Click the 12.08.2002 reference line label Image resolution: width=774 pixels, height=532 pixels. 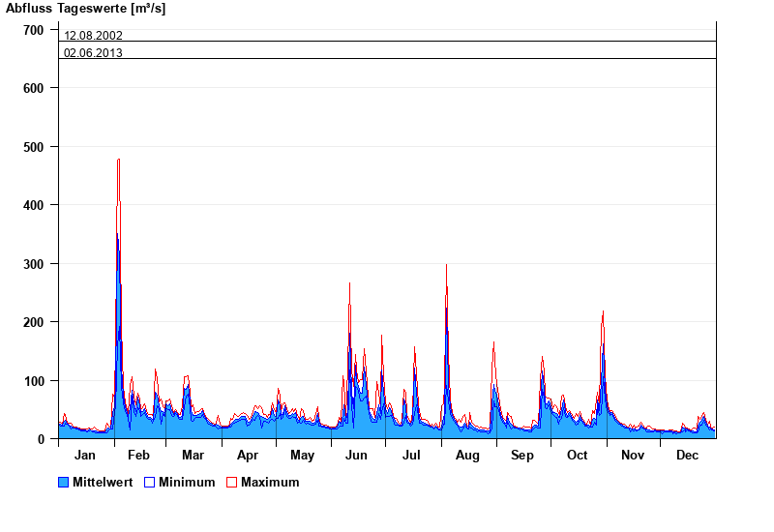tap(93, 36)
